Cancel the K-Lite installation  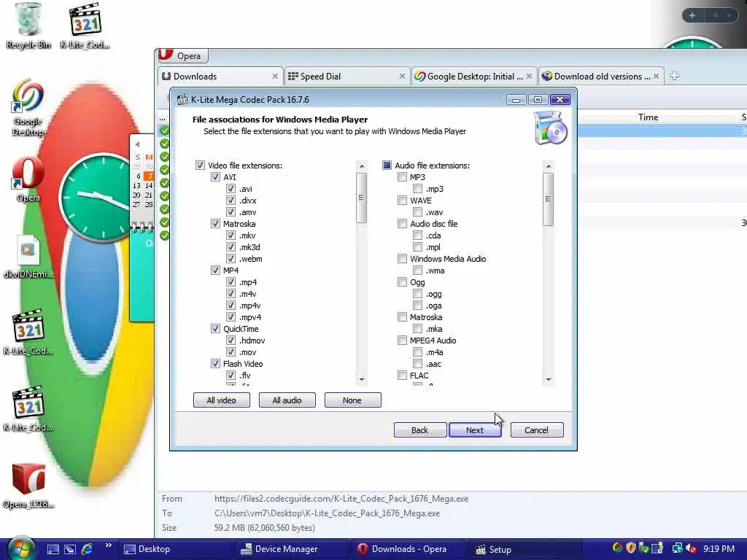click(537, 430)
